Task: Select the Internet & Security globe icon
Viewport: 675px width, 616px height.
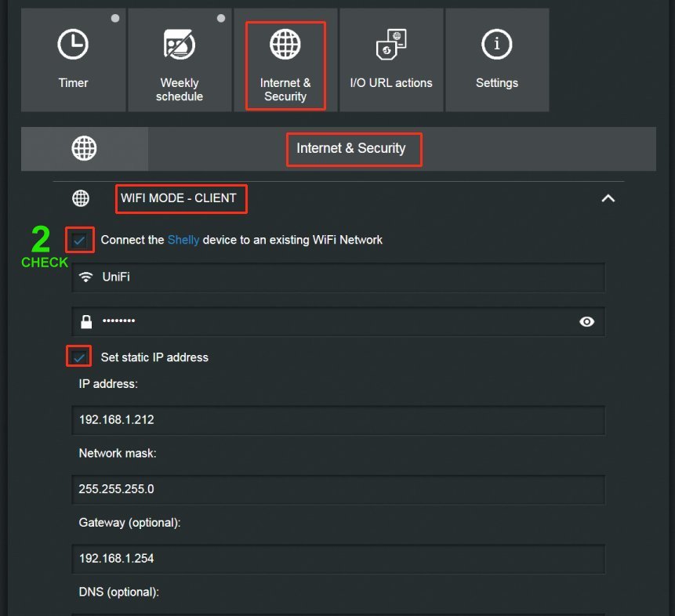Action: pyautogui.click(x=285, y=44)
